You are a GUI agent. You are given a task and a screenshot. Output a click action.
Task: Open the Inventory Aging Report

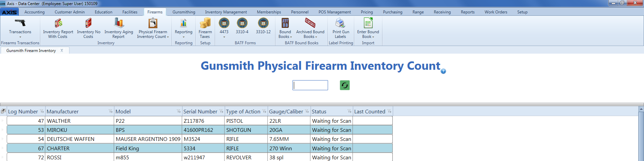(119, 28)
